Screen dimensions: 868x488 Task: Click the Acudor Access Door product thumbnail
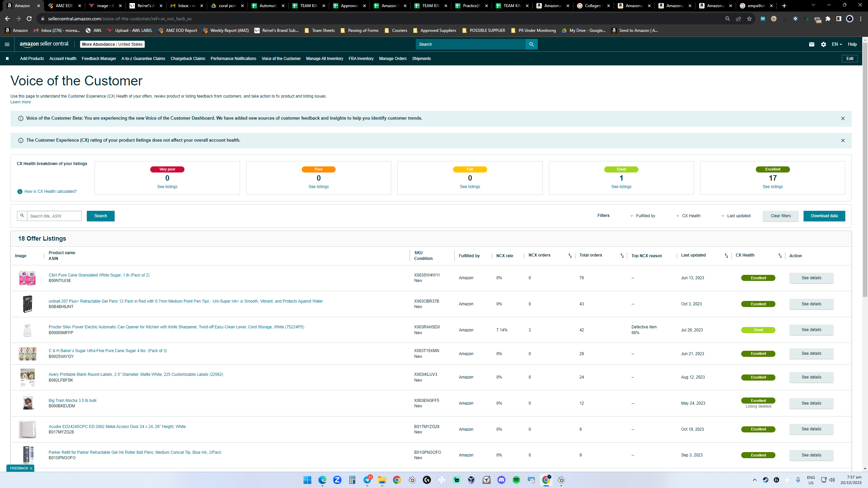[x=27, y=429]
